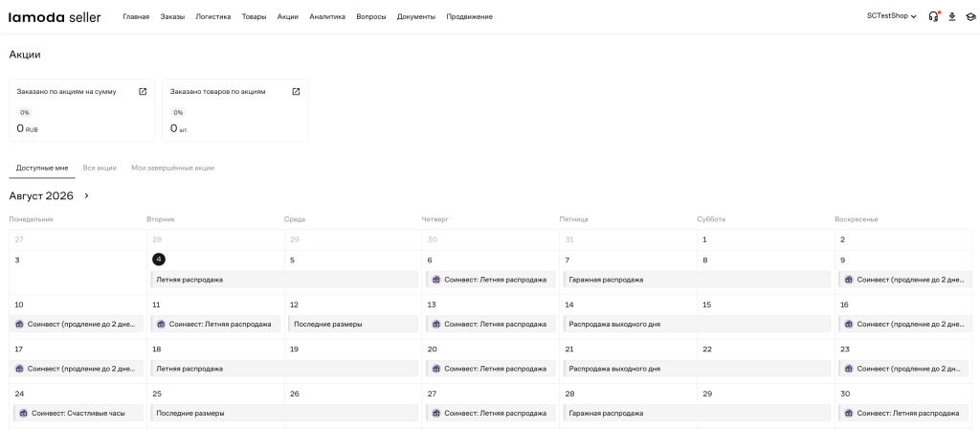Click the 'Август 2026' month heading
This screenshot has width=980, height=430.
pyautogui.click(x=41, y=195)
